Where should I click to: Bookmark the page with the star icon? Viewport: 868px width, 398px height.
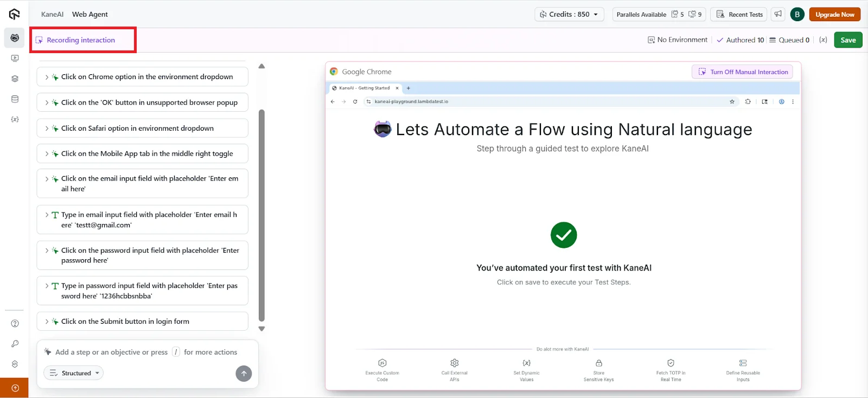click(x=732, y=101)
